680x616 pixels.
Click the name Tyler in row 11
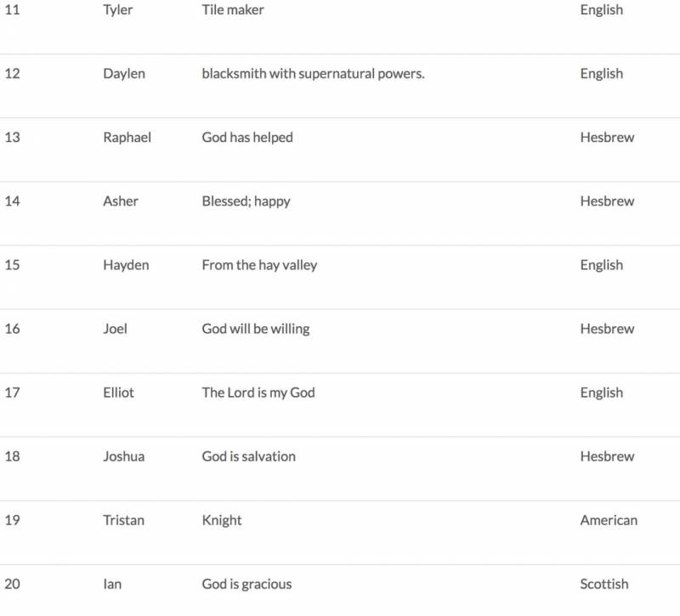(x=118, y=10)
